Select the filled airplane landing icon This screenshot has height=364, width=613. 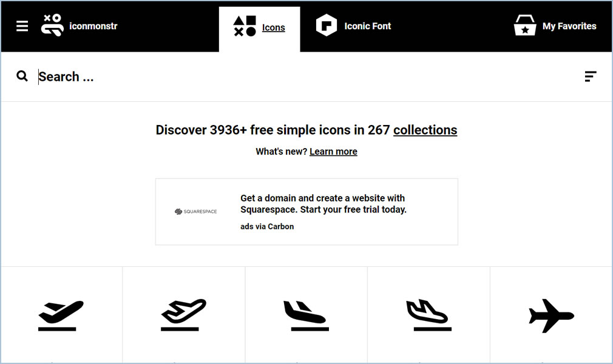click(306, 315)
